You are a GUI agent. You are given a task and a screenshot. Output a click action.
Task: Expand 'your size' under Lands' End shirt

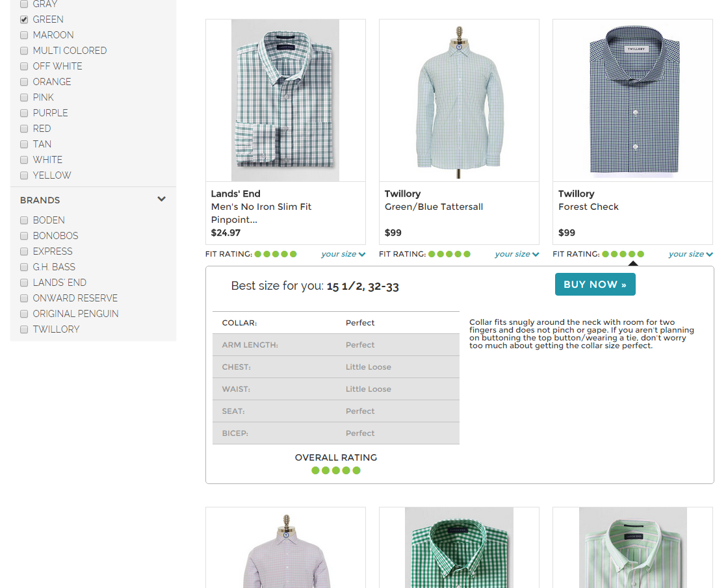click(x=343, y=254)
